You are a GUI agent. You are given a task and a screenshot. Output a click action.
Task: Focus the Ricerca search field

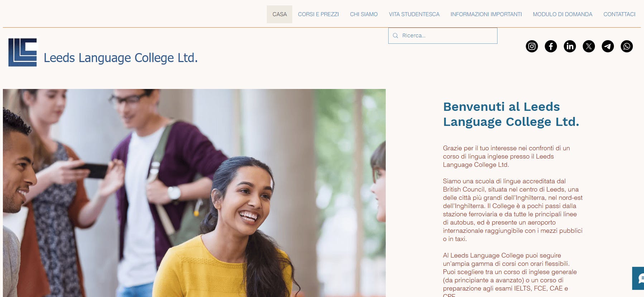443,36
